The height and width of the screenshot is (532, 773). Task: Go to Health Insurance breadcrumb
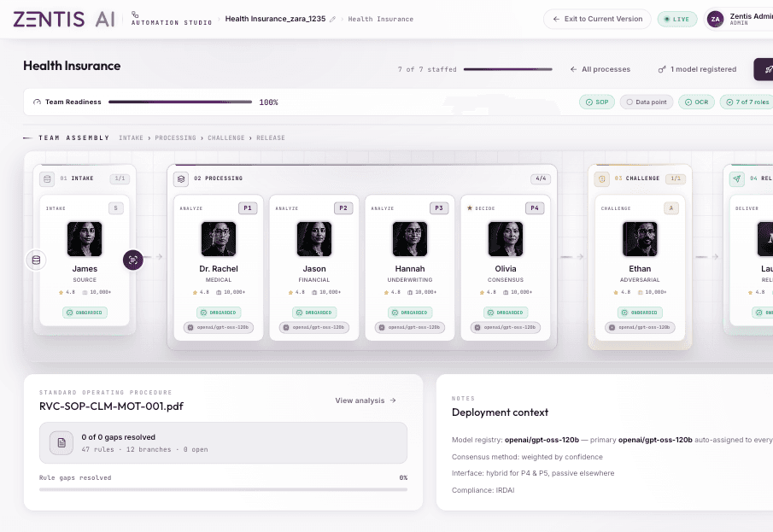(x=381, y=20)
